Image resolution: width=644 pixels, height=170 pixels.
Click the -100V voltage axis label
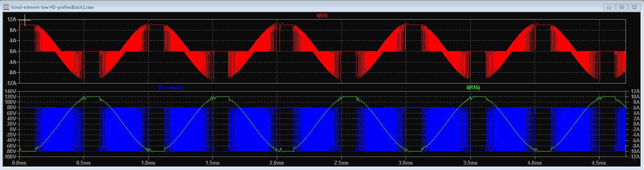pos(10,157)
